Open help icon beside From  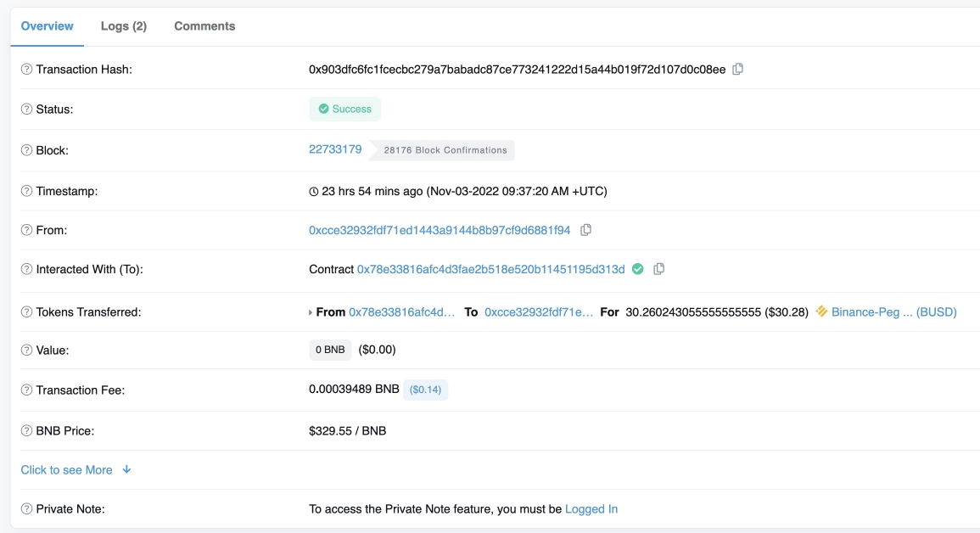26,230
